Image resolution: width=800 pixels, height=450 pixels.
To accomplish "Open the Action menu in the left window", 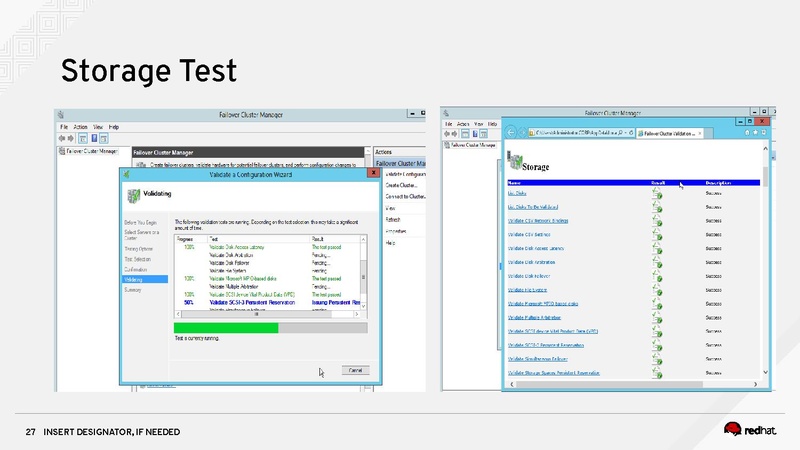I will pyautogui.click(x=80, y=127).
